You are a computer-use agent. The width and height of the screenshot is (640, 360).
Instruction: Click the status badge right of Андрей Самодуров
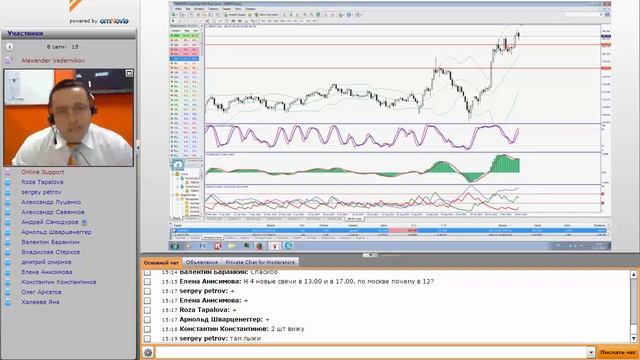[84, 222]
